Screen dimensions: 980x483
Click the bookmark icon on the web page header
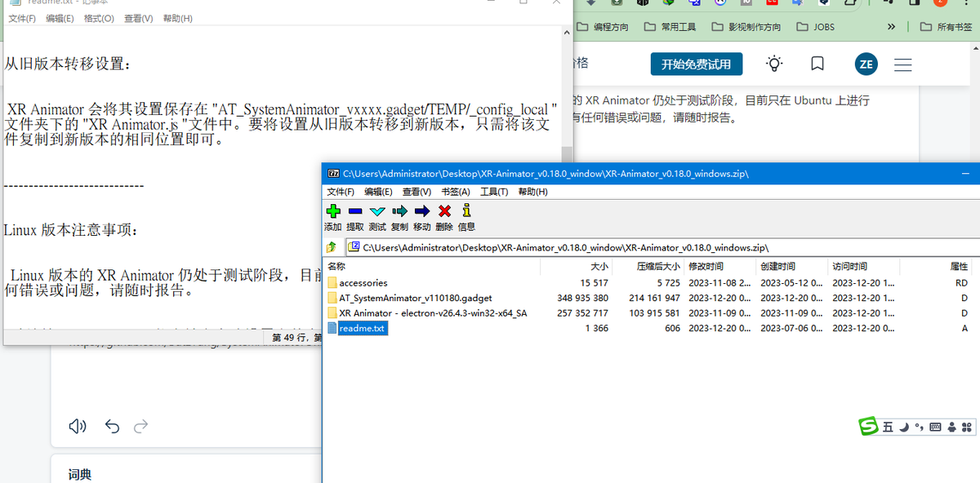tap(817, 64)
